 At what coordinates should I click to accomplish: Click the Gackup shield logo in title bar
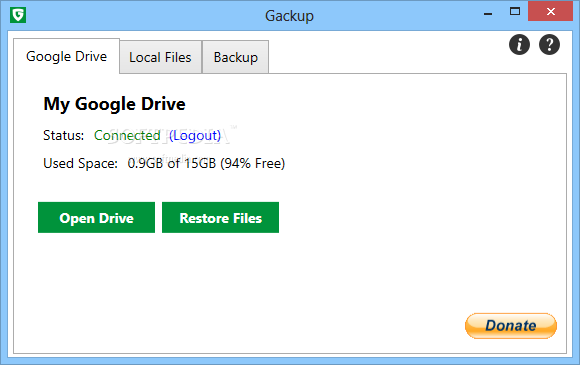18,15
